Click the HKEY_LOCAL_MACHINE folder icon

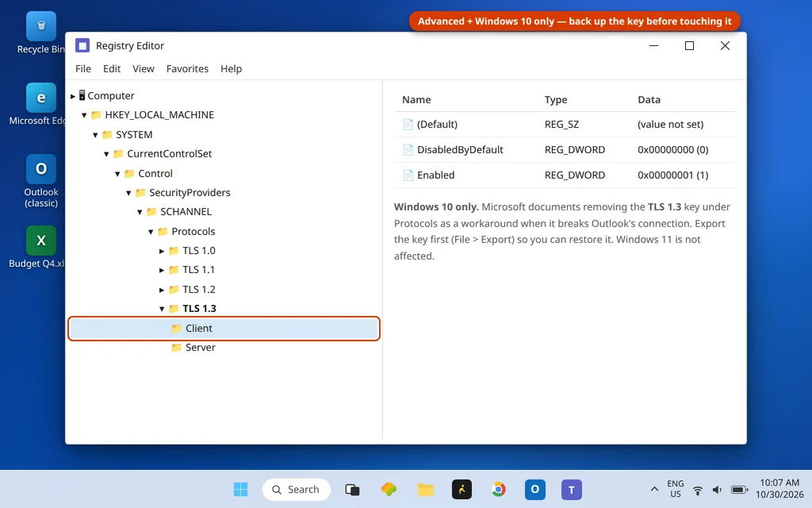pos(96,115)
